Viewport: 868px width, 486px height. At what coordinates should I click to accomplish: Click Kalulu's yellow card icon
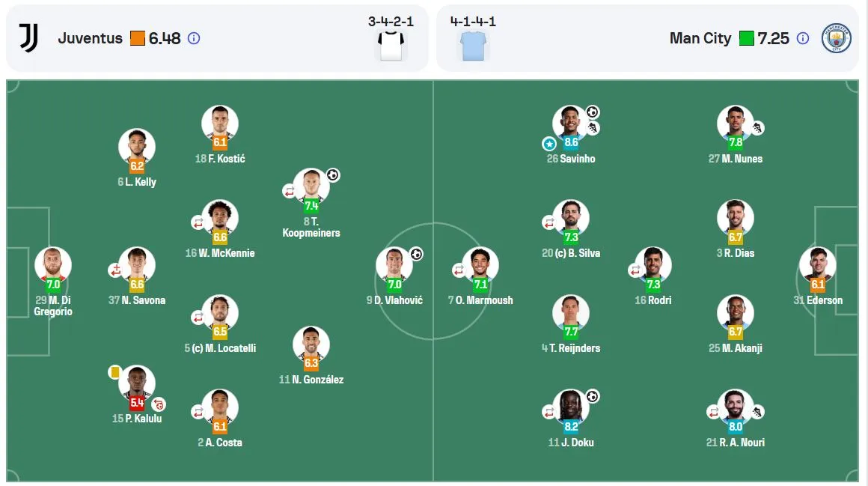[114, 372]
